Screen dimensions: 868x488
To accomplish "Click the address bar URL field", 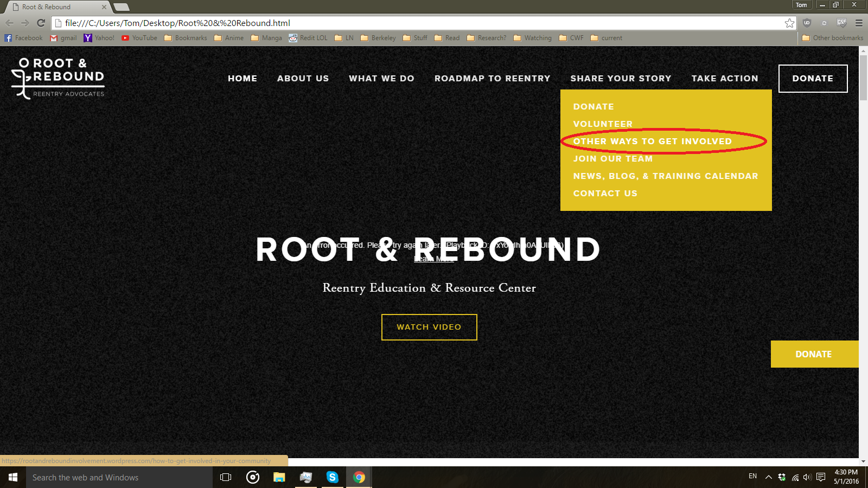I will 423,23.
